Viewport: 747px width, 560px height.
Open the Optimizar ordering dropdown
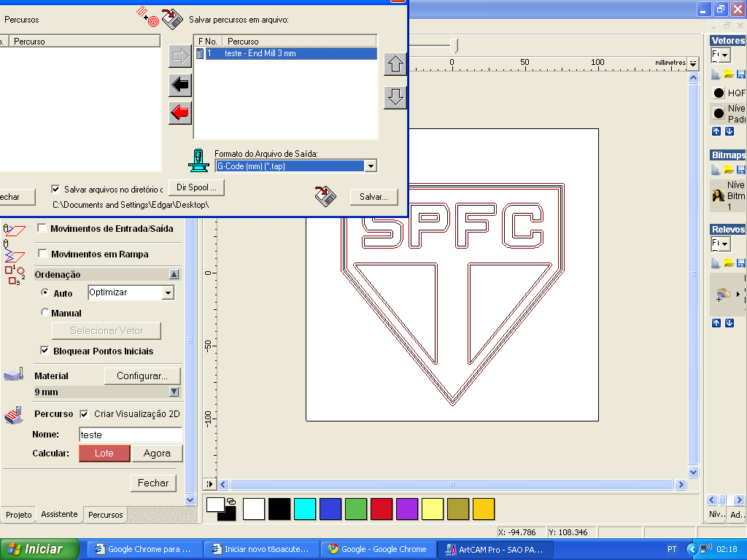point(169,293)
